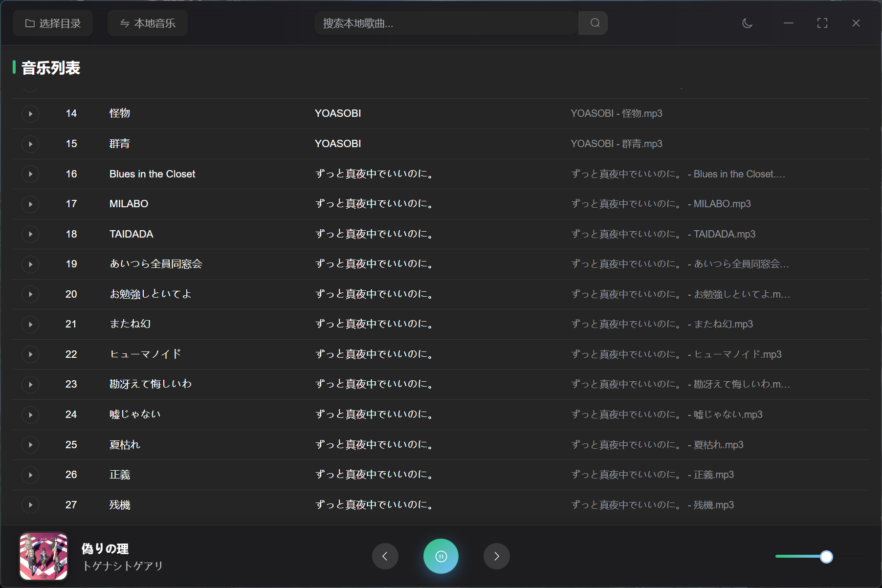Toggle fullscreen window icon
The width and height of the screenshot is (882, 588).
click(x=822, y=23)
